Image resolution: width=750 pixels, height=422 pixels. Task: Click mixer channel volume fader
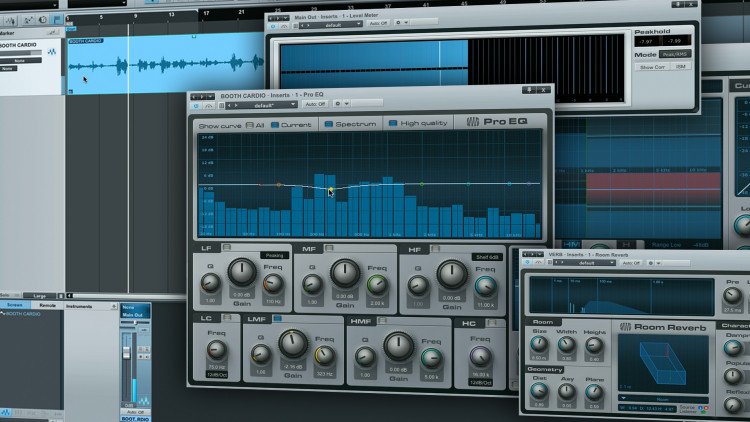[126, 353]
